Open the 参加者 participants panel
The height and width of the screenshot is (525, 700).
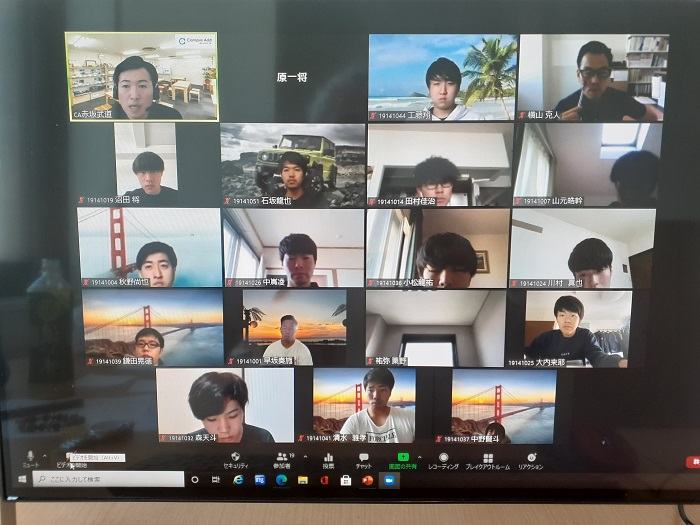[x=282, y=460]
